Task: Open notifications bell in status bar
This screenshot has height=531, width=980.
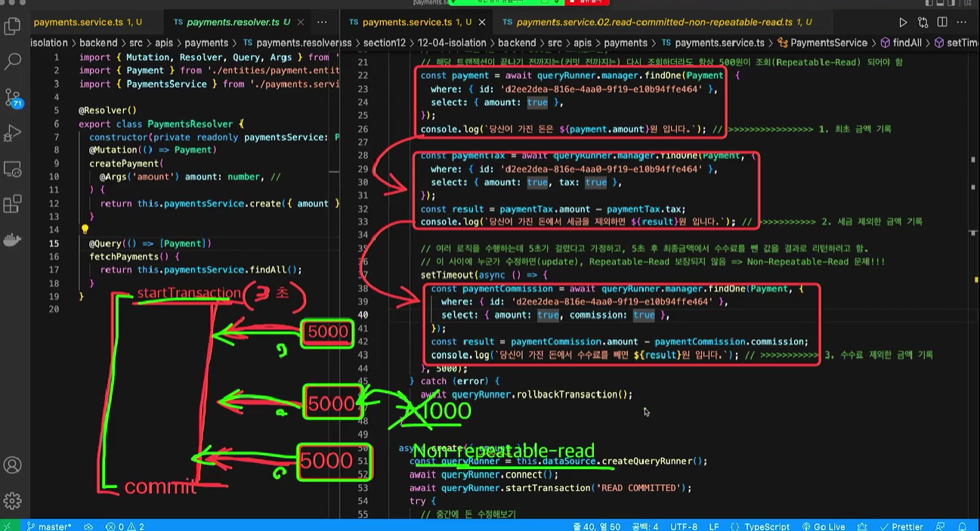Action: click(x=962, y=526)
